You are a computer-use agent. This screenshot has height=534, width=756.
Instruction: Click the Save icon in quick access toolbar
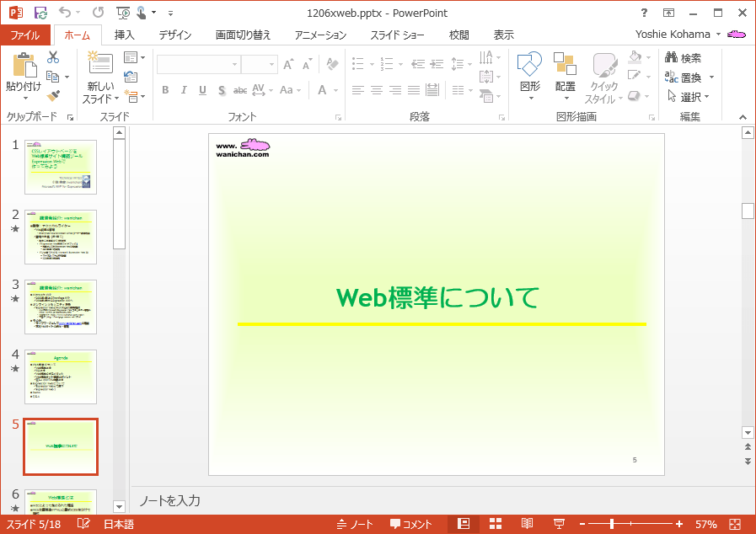[40, 13]
